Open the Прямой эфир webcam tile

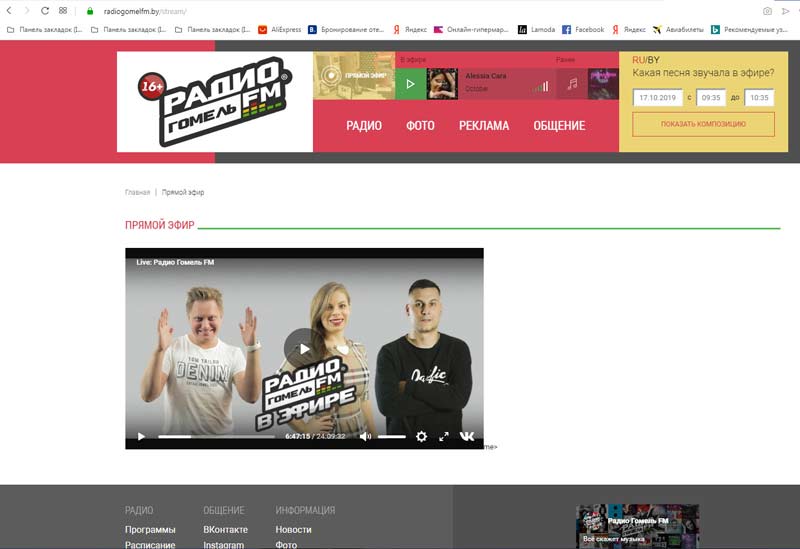click(354, 76)
